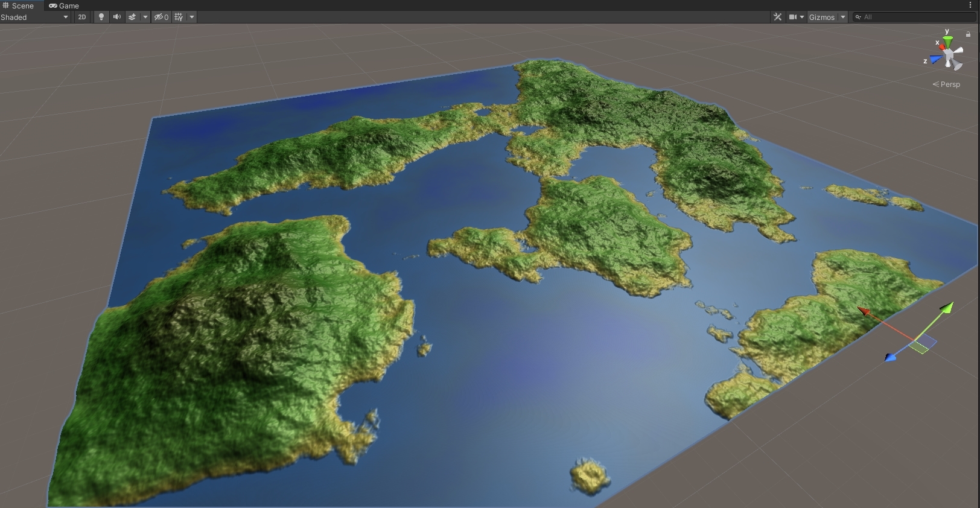980x508 pixels.
Task: Toggle hidden objects visibility icon
Action: click(x=161, y=17)
